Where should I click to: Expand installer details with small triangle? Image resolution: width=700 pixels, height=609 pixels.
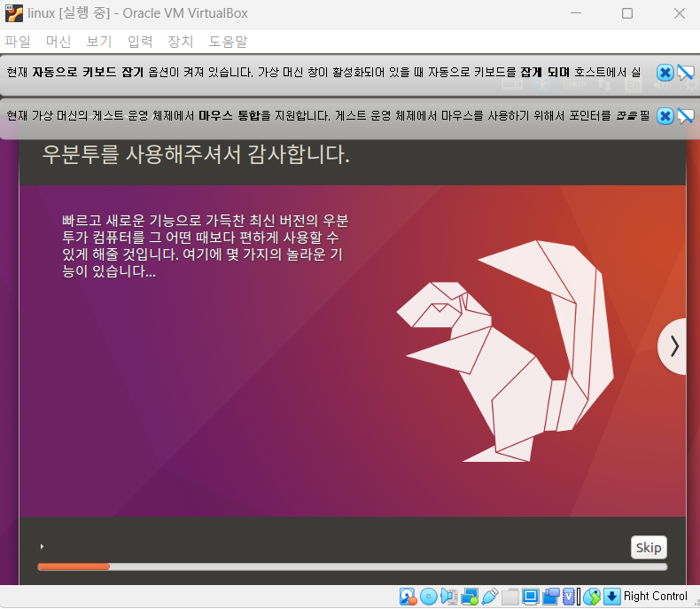point(42,546)
